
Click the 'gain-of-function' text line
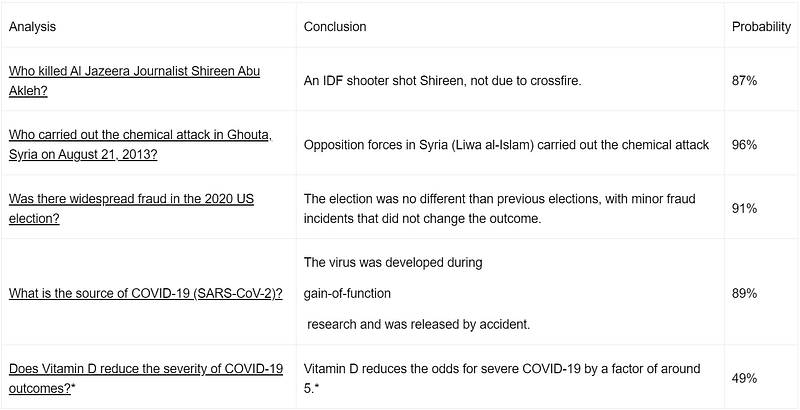(347, 293)
